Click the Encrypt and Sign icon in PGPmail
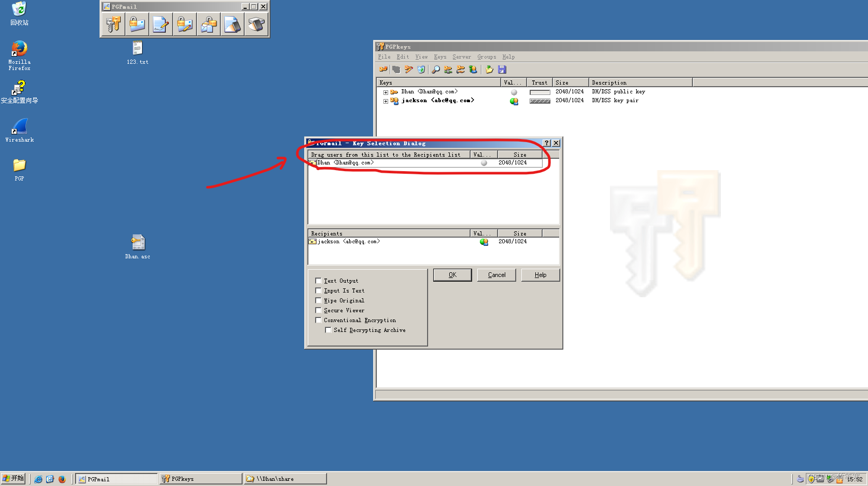The image size is (868, 486). [x=184, y=24]
